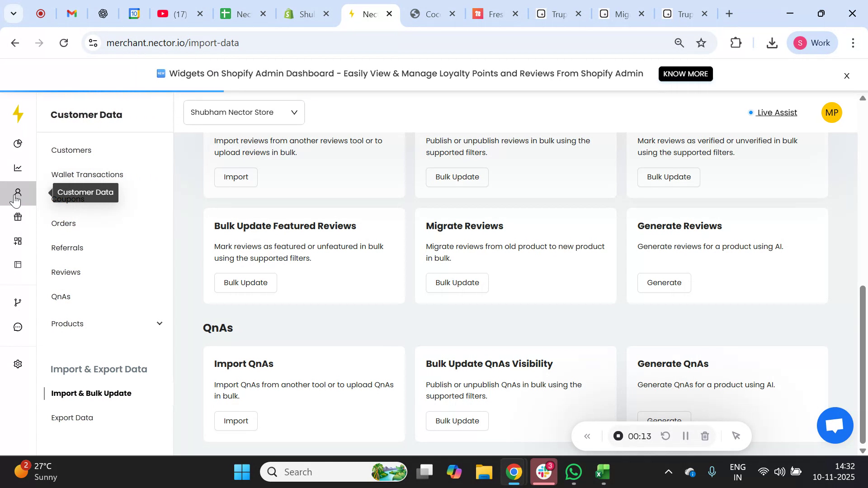Open the analytics pie chart panel

18,143
